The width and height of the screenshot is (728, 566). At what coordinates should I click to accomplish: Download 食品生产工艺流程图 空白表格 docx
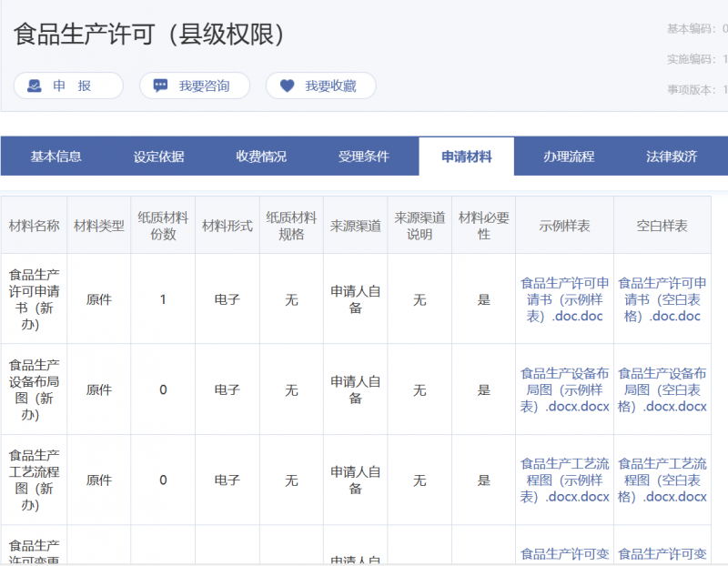(662, 480)
